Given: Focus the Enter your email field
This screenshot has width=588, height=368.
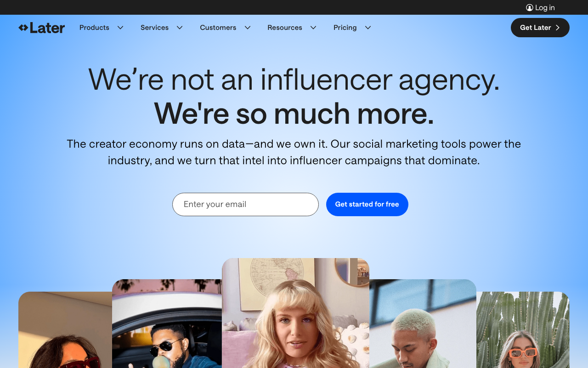Looking at the screenshot, I should pos(245,204).
